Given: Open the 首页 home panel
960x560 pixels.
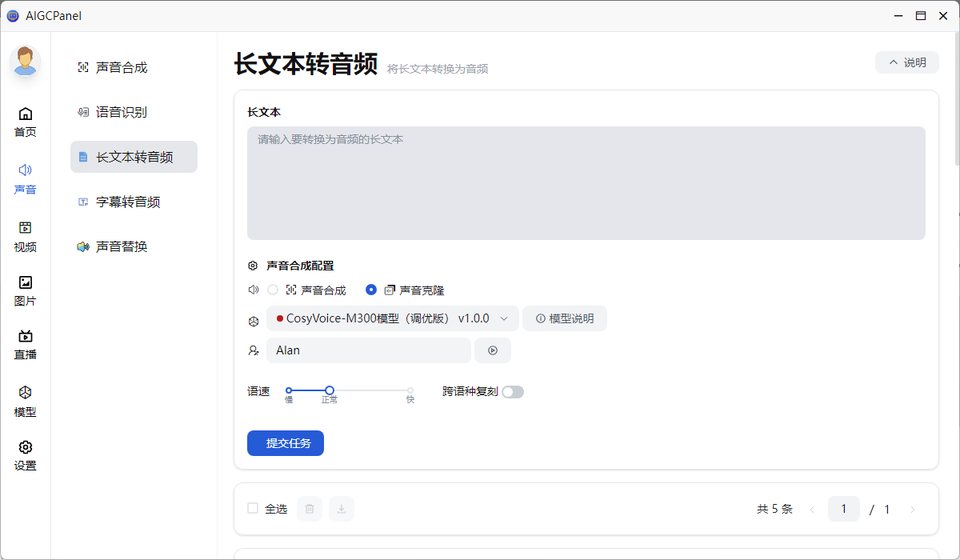Looking at the screenshot, I should [x=25, y=122].
